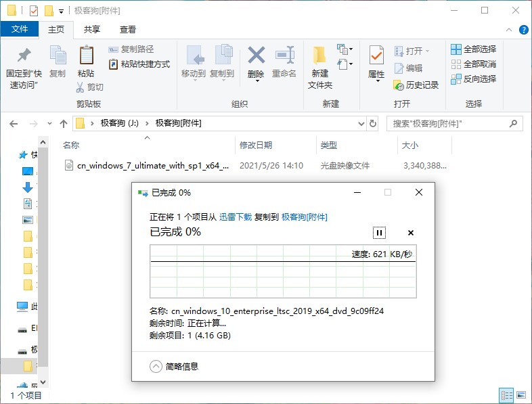Select Documents icon in navigation pane
Screen dimensions: 532x404
point(28,204)
